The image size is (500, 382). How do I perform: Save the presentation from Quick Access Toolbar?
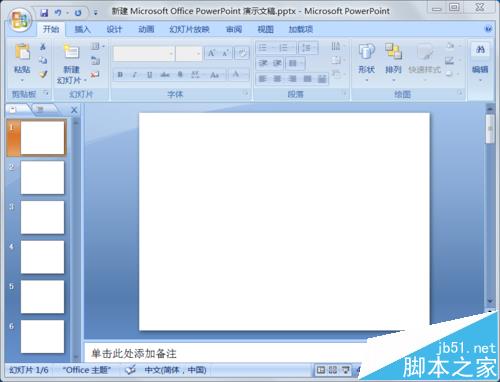(44, 13)
